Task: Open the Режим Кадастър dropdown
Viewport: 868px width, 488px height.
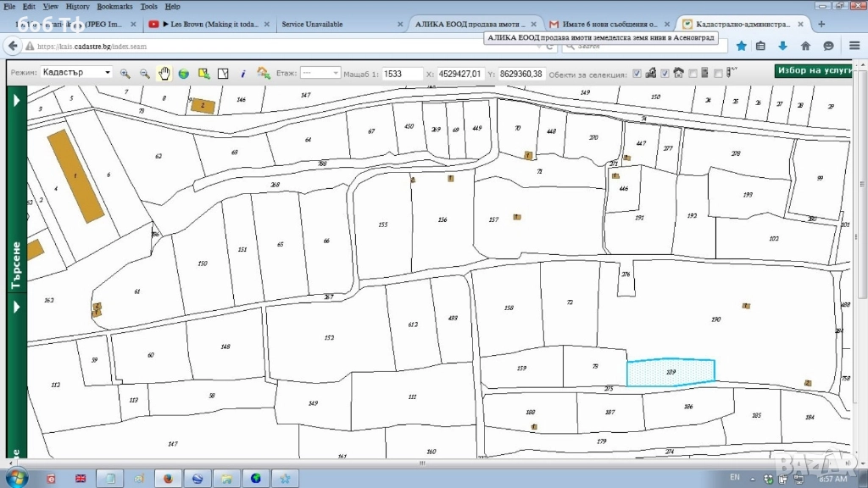Action: pyautogui.click(x=76, y=73)
